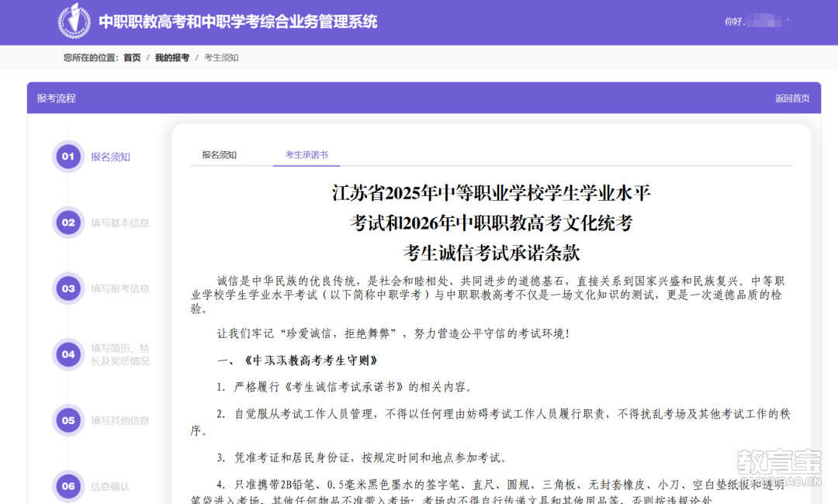Click the heading line 江苏省2025年中等职业学校学生学业水平
This screenshot has width=838, height=504.
pos(491,193)
